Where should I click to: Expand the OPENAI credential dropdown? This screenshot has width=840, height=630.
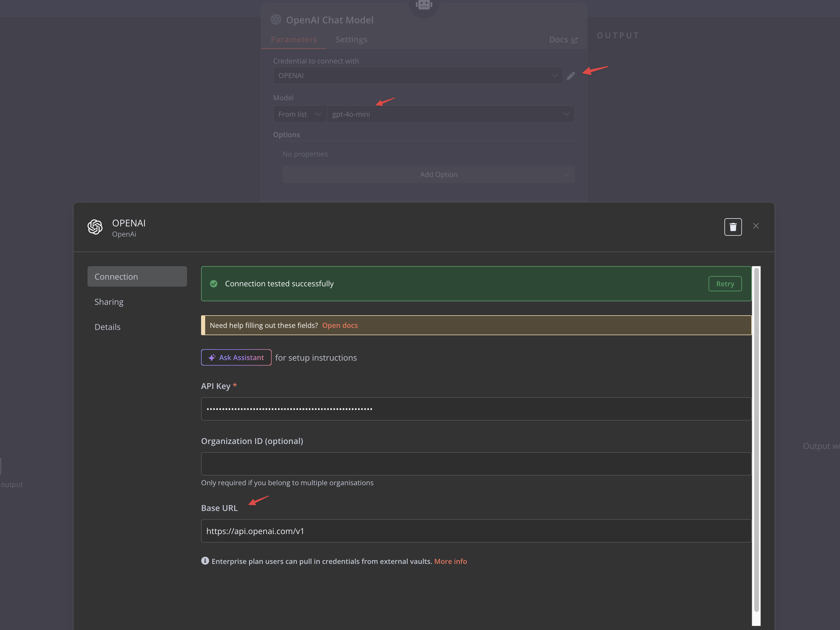coord(418,75)
